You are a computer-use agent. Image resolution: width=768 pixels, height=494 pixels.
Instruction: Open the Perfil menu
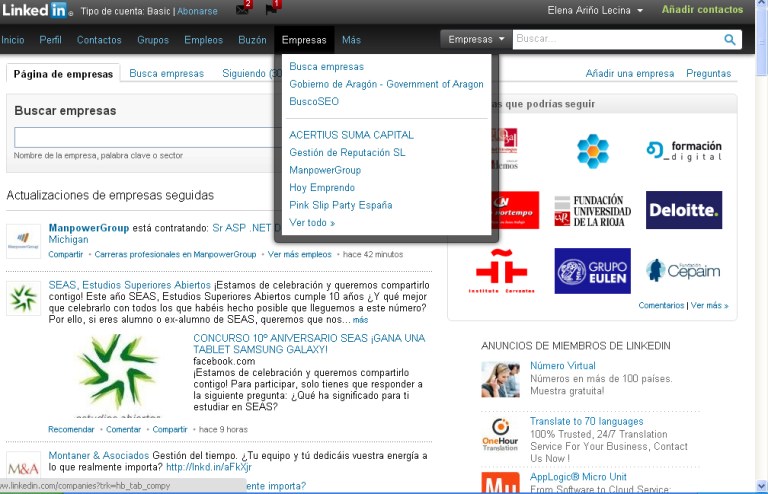click(x=50, y=40)
